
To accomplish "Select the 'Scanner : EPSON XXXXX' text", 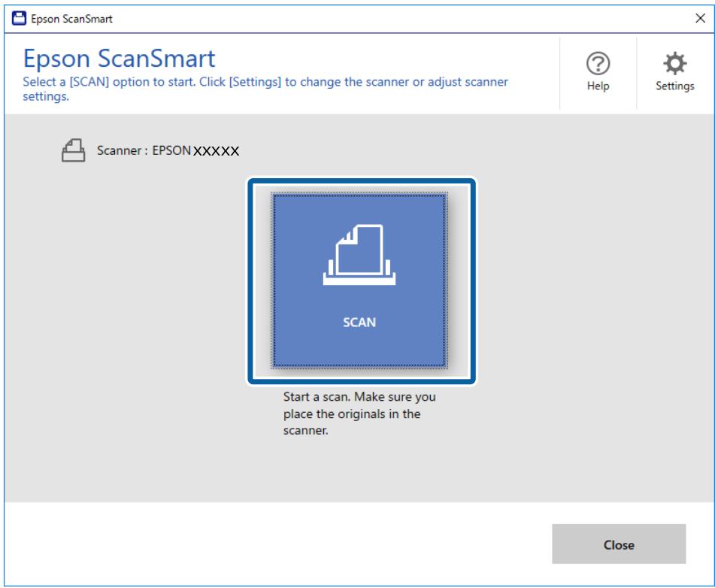I will click(x=168, y=150).
